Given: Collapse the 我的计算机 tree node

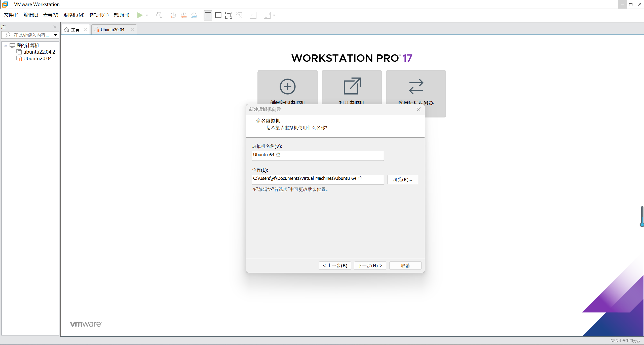Looking at the screenshot, I should [6, 46].
